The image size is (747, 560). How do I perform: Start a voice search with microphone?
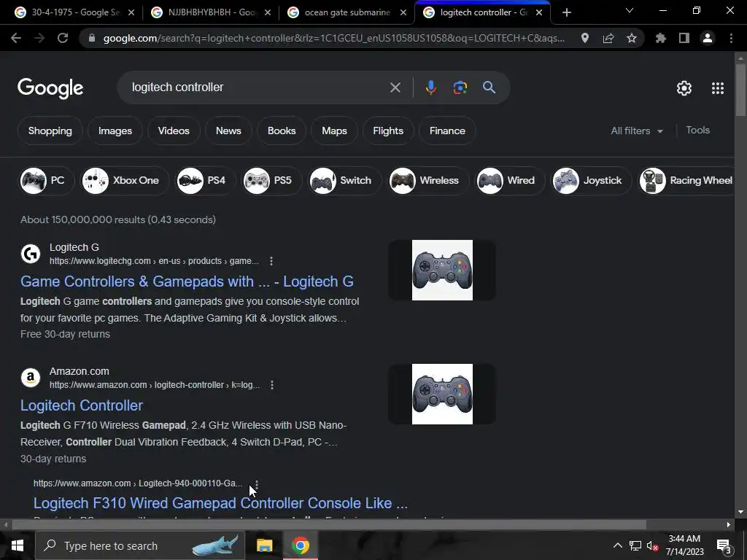coord(430,87)
